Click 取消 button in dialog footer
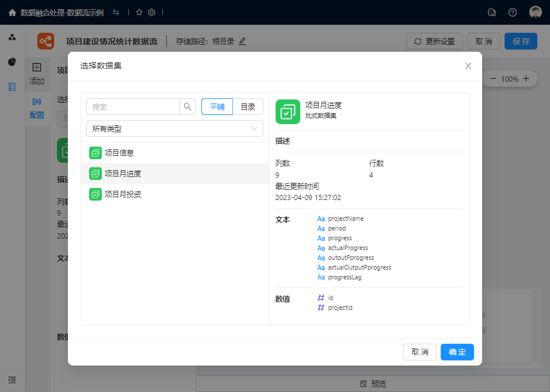550x392 pixels. [x=420, y=352]
